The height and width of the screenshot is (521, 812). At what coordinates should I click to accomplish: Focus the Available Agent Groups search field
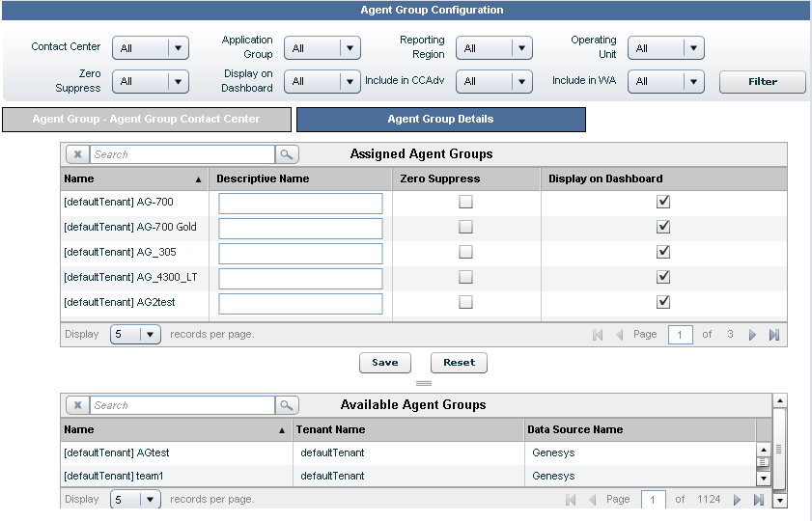[182, 405]
